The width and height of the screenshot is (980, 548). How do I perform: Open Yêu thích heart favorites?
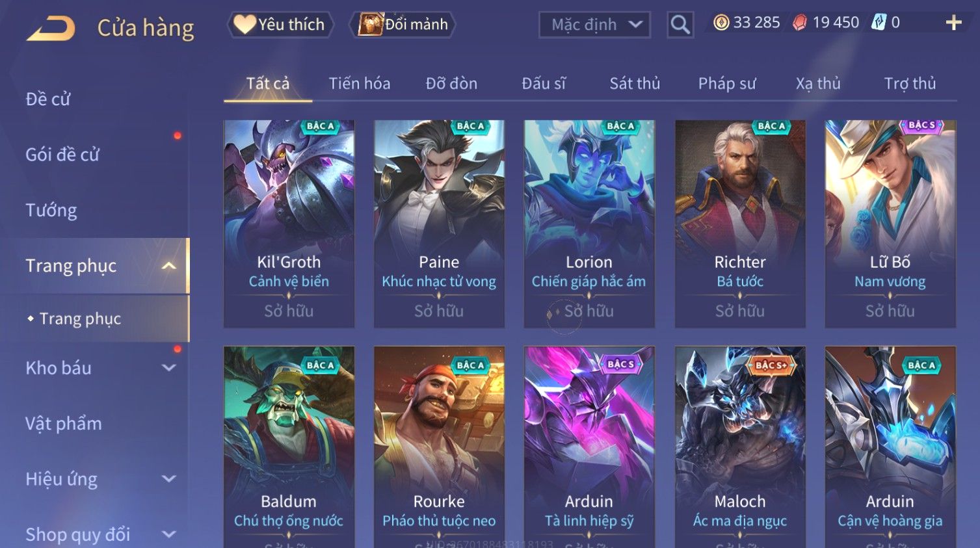pos(280,25)
